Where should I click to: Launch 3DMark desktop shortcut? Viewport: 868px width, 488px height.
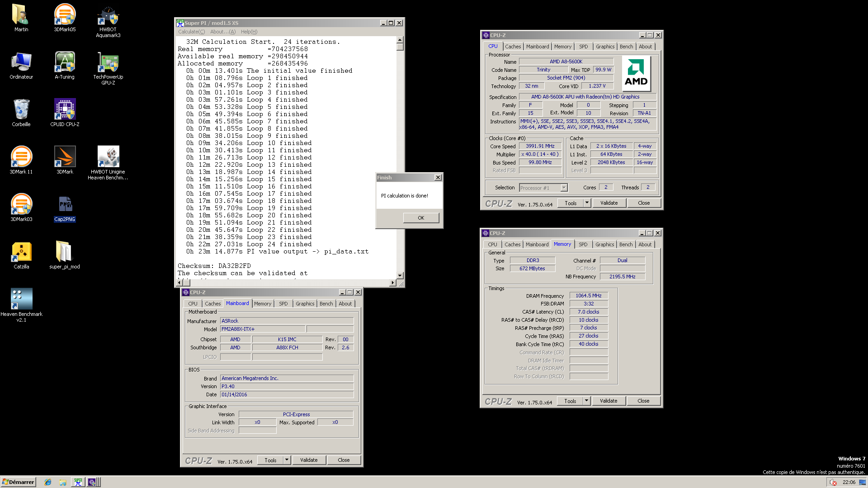pyautogui.click(x=65, y=160)
